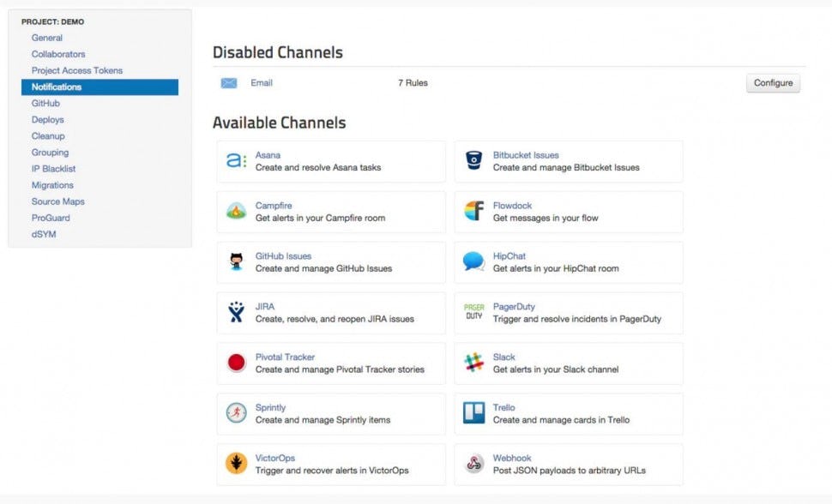Click 'Create and manage Bitbucket Issues' description
The width and height of the screenshot is (832, 504).
pyautogui.click(x=566, y=167)
